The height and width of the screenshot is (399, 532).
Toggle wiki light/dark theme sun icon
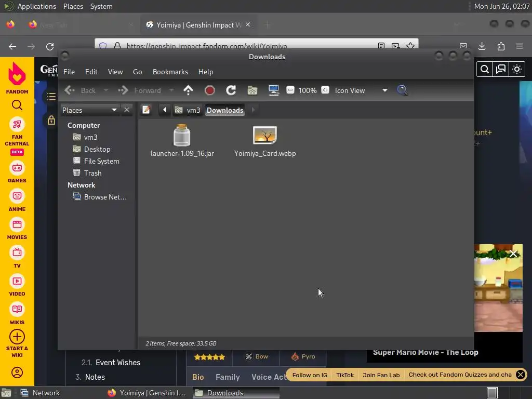(x=517, y=69)
